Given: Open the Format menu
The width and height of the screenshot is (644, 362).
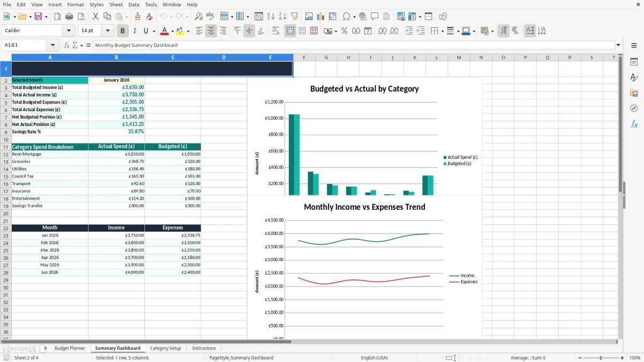Looking at the screenshot, I should pyautogui.click(x=76, y=4).
